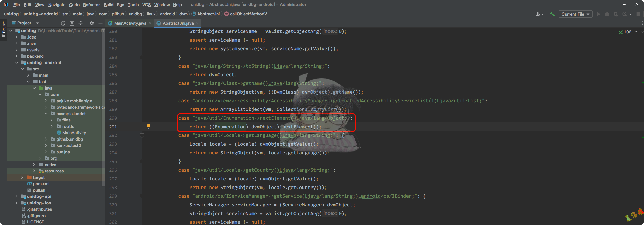Open the Refactor menu
Screen dimensions: 644x225
(91, 5)
